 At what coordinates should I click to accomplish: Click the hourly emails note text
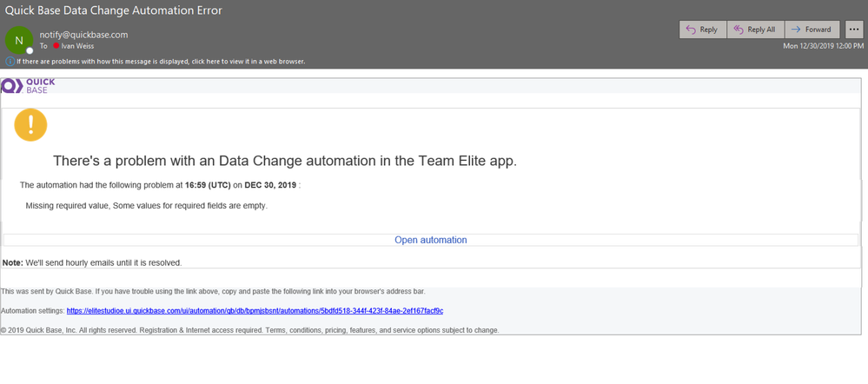coord(92,263)
